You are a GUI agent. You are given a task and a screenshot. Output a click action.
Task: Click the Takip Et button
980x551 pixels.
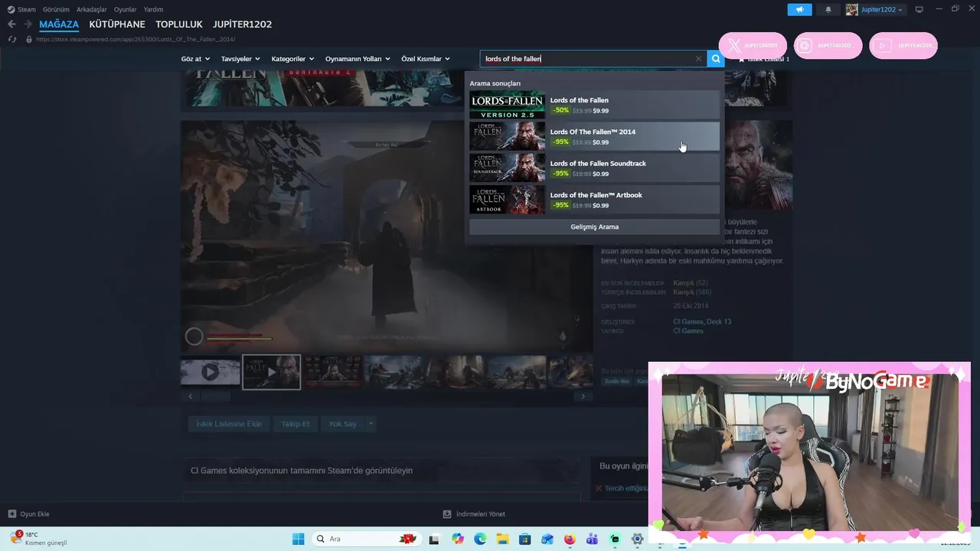(x=296, y=423)
